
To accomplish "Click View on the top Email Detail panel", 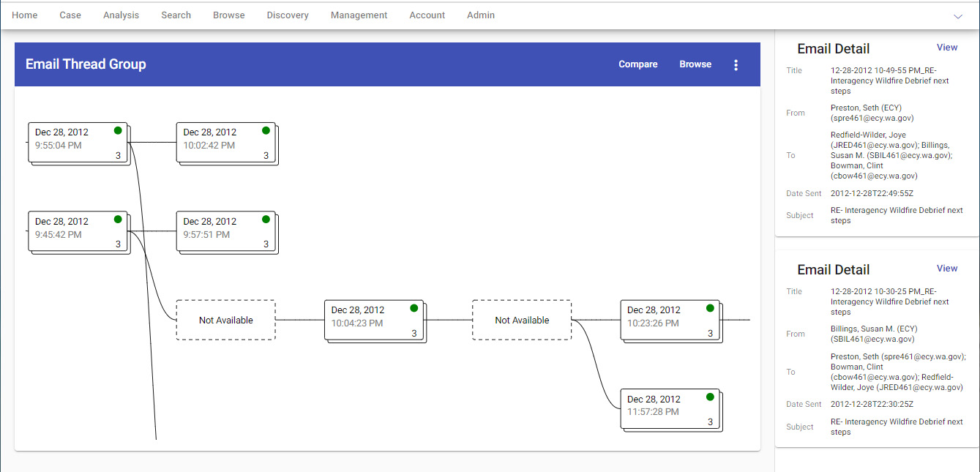I will (947, 47).
